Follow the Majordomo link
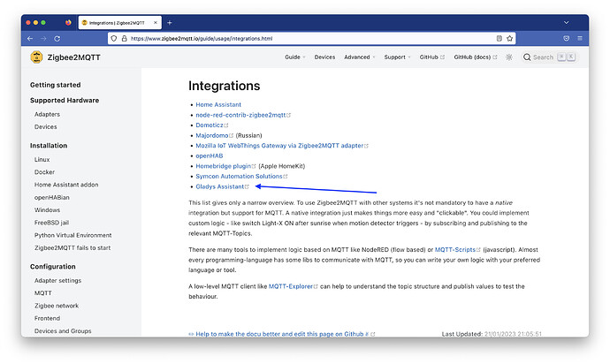This screenshot has width=610, height=364. 214,135
